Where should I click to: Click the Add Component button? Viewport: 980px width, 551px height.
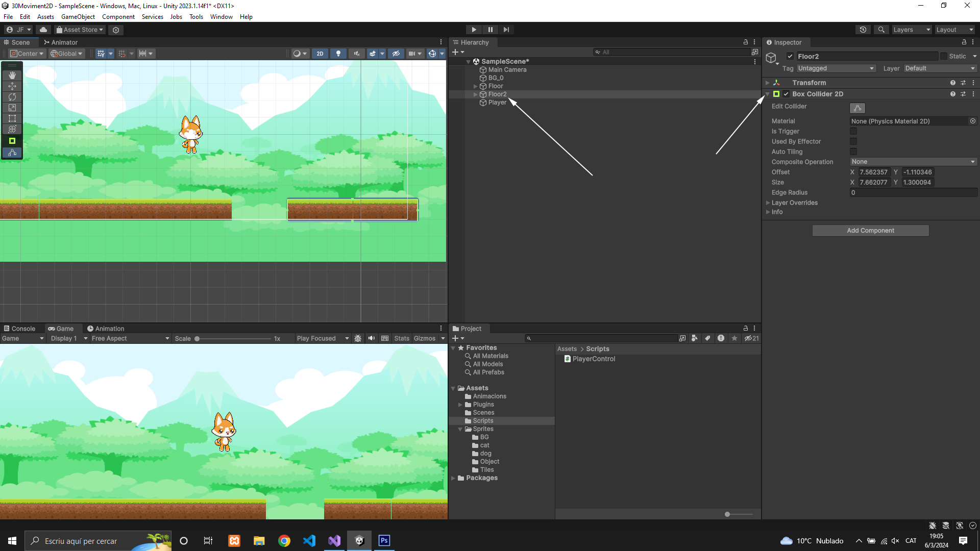click(x=870, y=231)
